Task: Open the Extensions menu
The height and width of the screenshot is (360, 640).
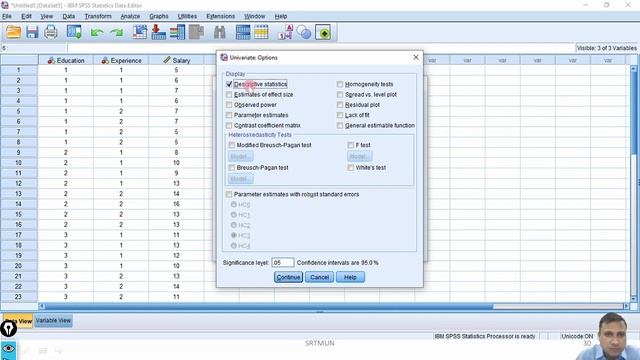Action: (x=220, y=16)
